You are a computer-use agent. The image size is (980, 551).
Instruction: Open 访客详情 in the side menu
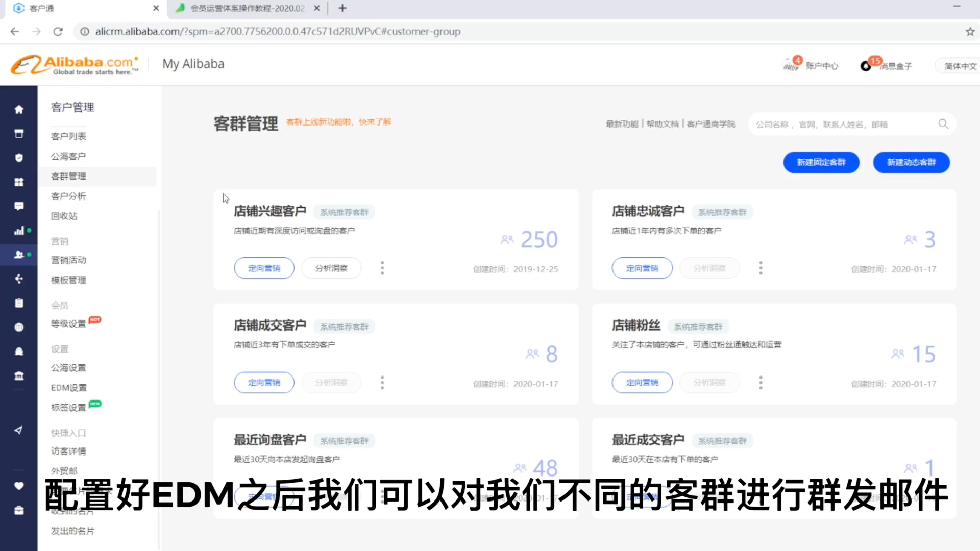pyautogui.click(x=68, y=451)
